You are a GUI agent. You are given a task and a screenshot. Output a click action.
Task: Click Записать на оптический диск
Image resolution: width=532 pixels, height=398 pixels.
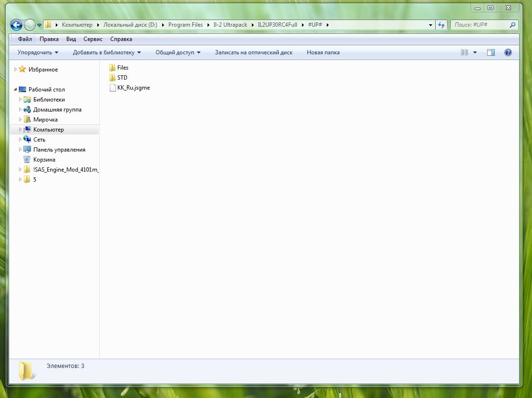point(254,52)
